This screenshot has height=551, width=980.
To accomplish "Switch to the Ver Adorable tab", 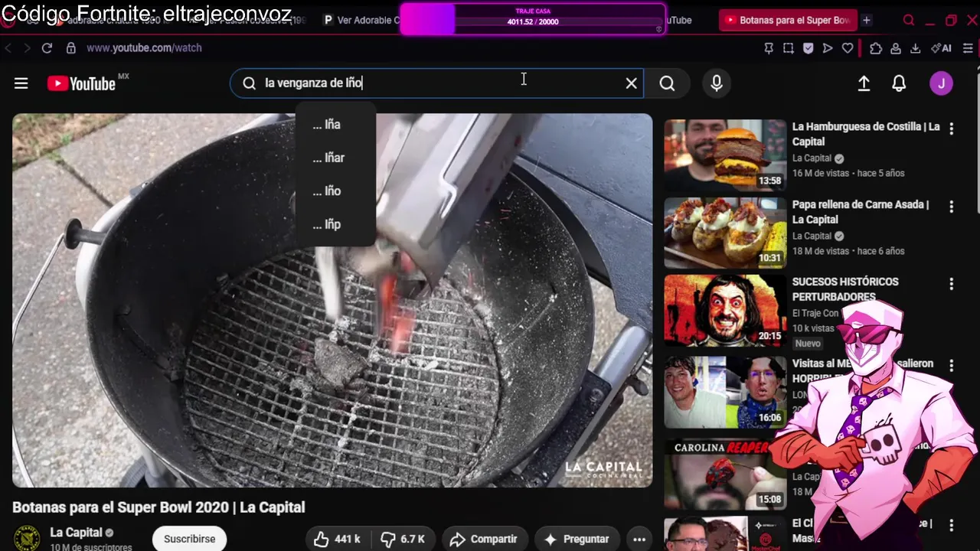I will pos(361,20).
